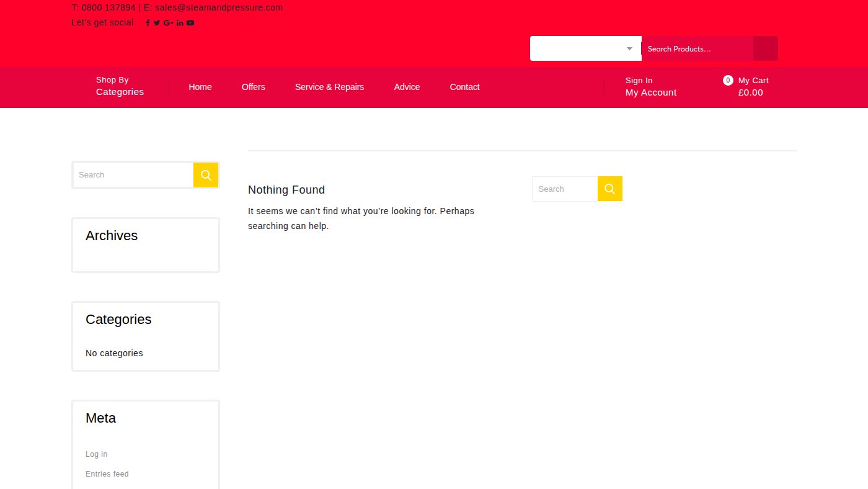Click the Meta widget heading
This screenshot has width=868, height=489.
point(100,418)
